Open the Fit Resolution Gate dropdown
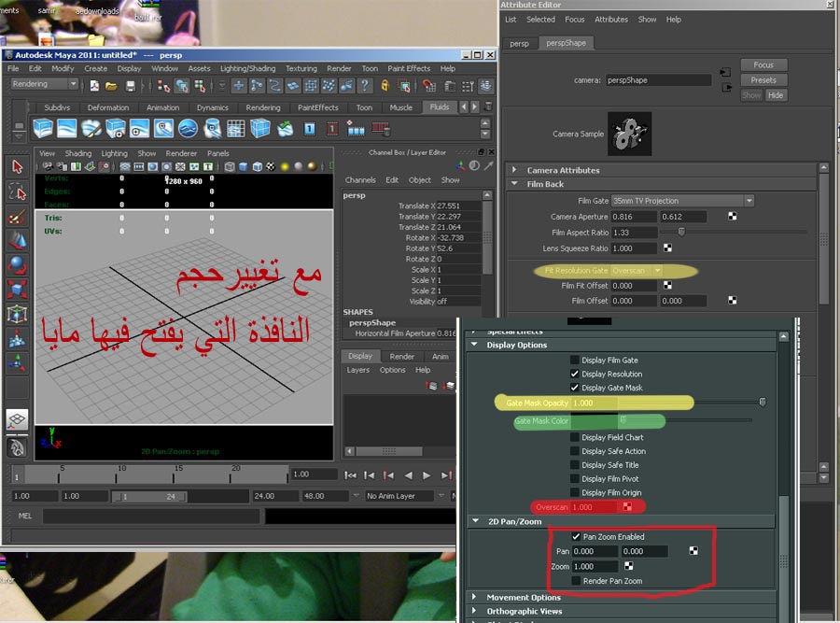Viewport: 840px width, 623px height. coord(637,271)
